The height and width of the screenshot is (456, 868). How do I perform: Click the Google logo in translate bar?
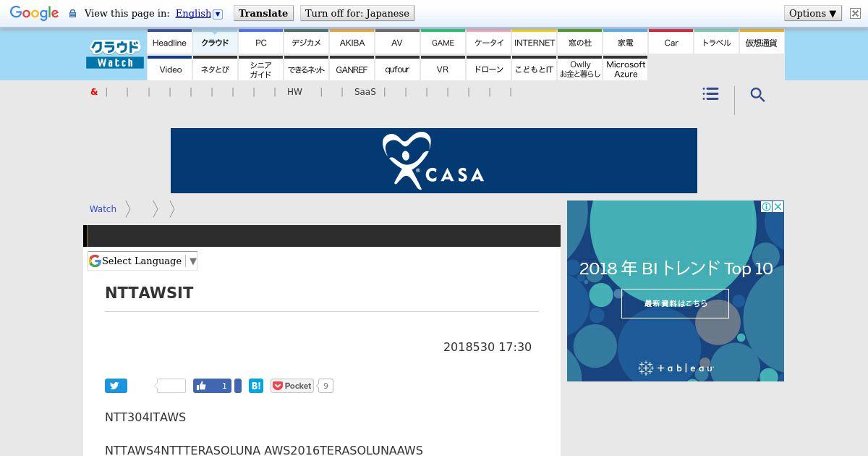34,14
